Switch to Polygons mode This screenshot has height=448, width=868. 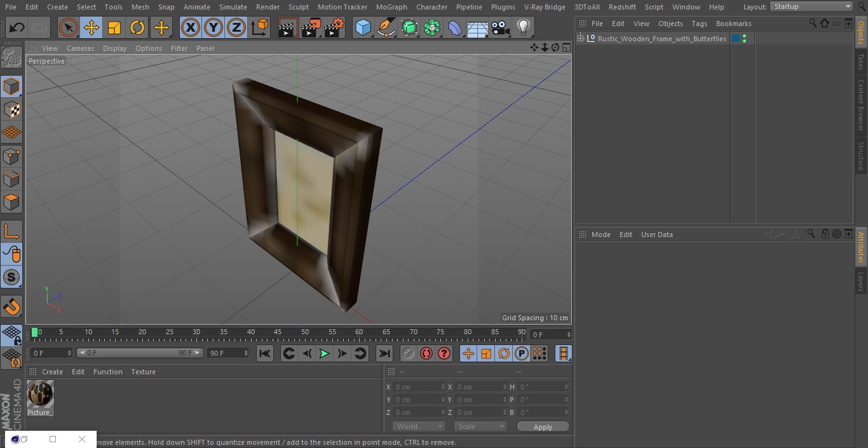11,202
